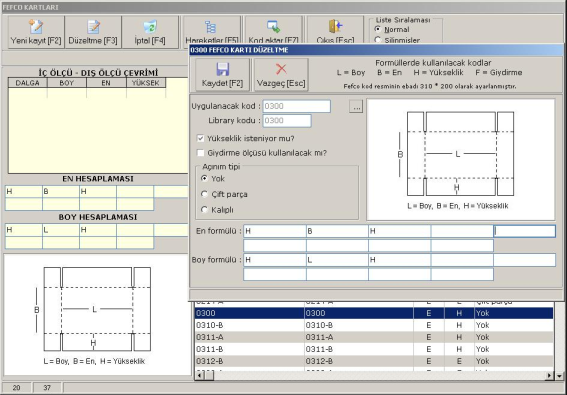Save with the Kaydet [F2] button
This screenshot has width=567, height=395.
tap(222, 75)
